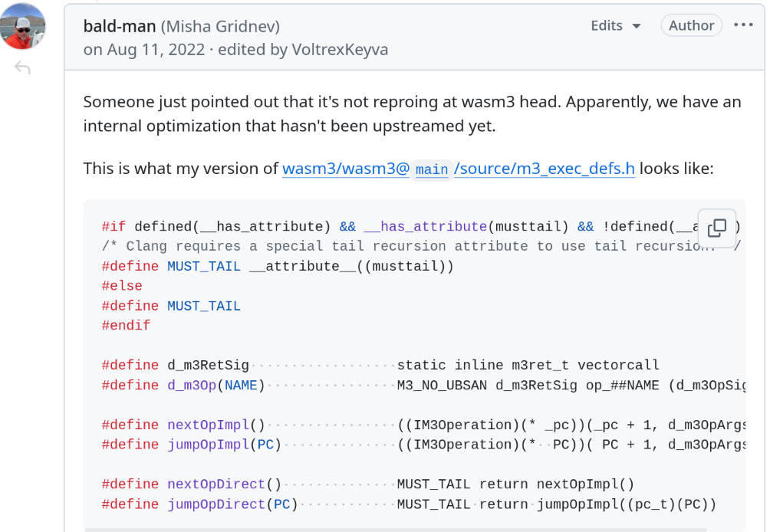Click the 'Misha Gridnev' display name

point(220,26)
